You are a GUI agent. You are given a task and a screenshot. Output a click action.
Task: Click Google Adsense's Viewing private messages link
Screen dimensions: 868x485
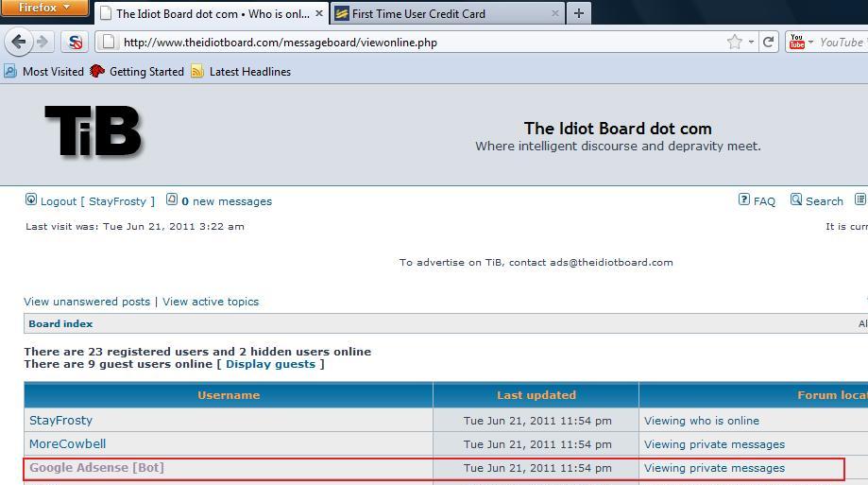click(714, 468)
